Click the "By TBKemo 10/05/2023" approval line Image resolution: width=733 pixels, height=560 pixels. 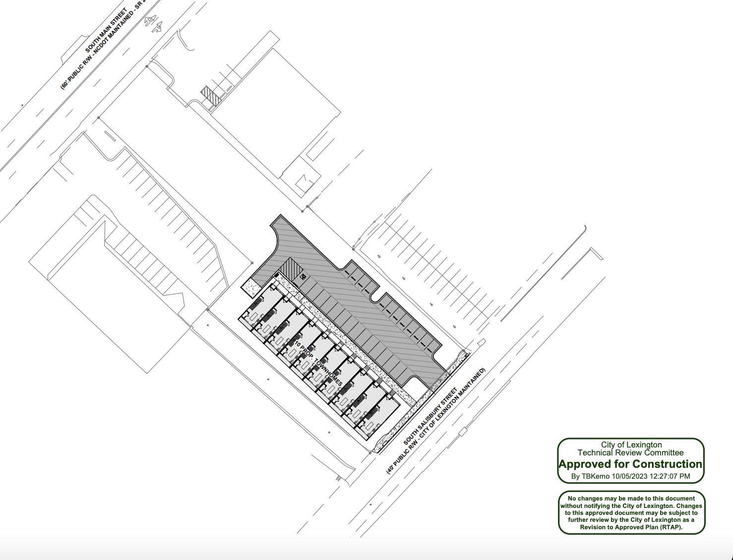[630, 476]
